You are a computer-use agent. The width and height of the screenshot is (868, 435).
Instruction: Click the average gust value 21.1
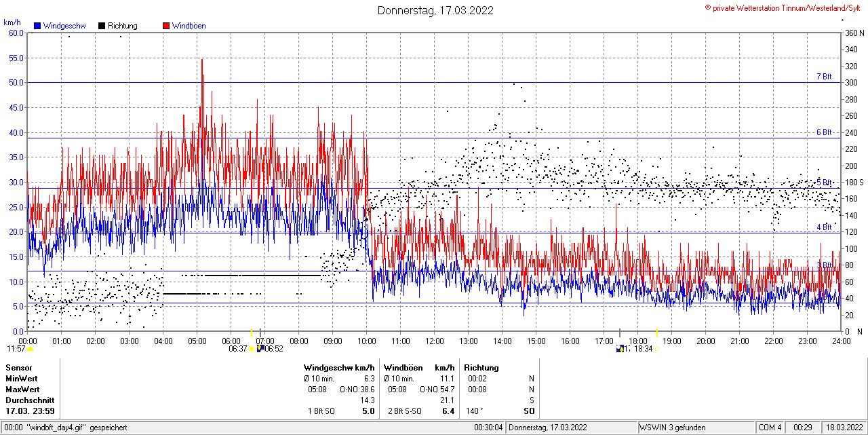(446, 400)
